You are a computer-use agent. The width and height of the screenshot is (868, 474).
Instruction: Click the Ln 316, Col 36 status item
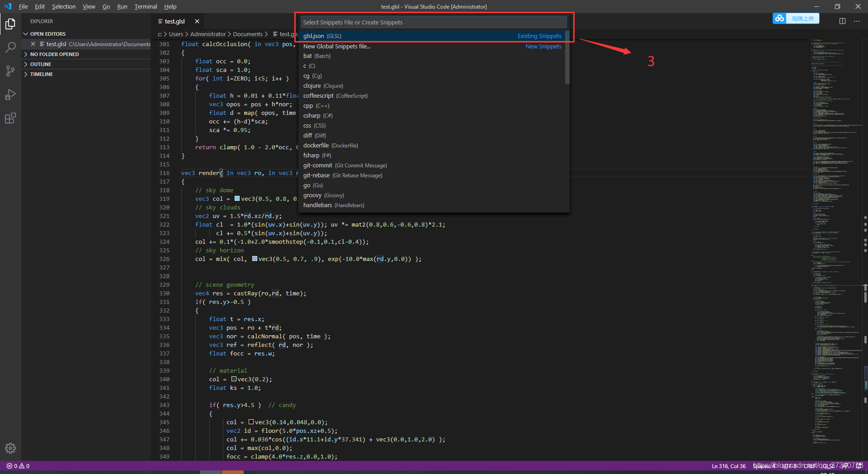point(729,466)
